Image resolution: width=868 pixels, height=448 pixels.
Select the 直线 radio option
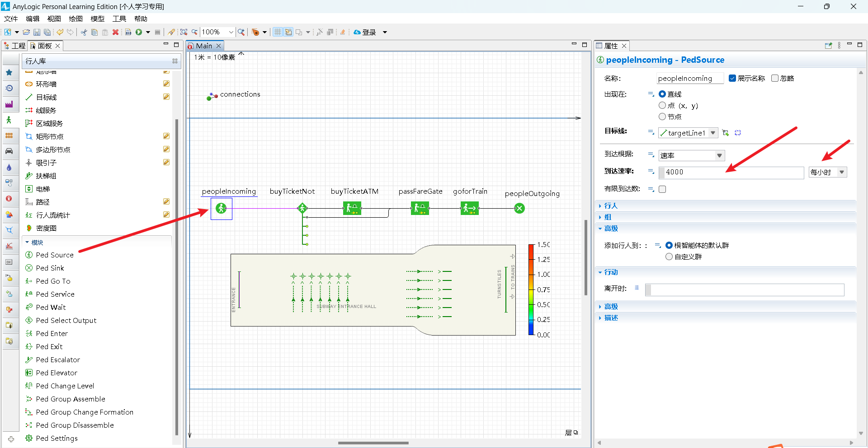[x=662, y=94]
